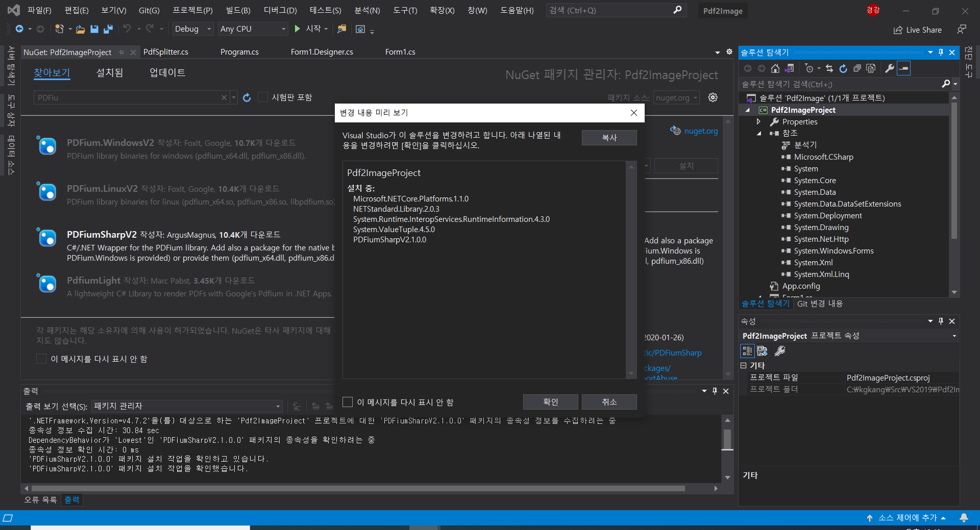Click the search magnifier in Quick Launch
The width and height of the screenshot is (980, 530).
click(x=677, y=10)
